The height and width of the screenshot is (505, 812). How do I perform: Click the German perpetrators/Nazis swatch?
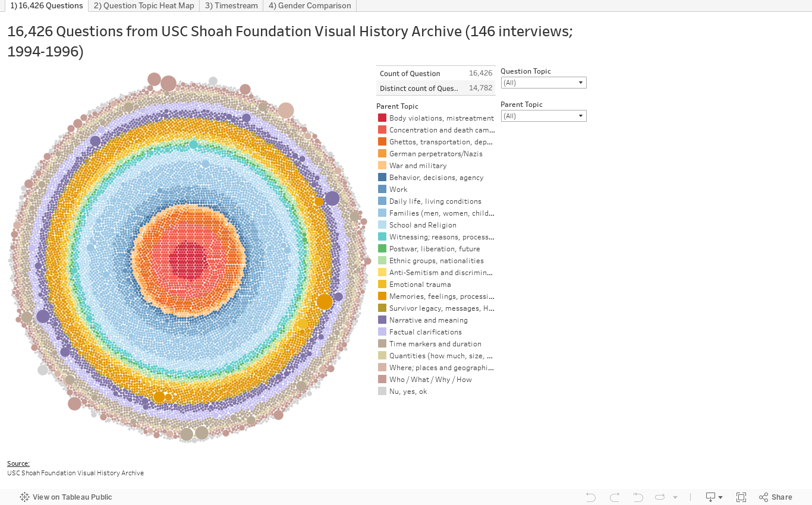(382, 154)
